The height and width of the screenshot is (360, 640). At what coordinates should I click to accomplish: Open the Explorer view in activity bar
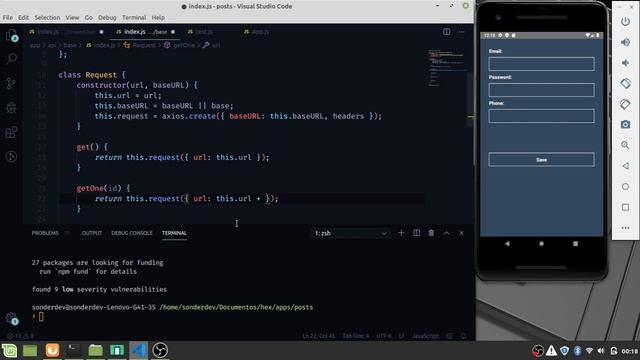pyautogui.click(x=11, y=36)
